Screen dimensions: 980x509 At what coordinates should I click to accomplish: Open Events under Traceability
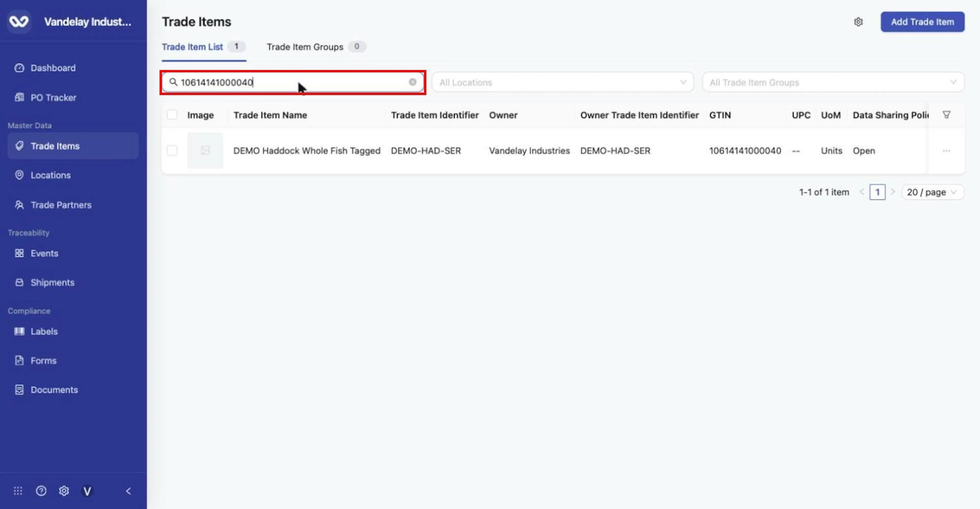[x=44, y=253]
